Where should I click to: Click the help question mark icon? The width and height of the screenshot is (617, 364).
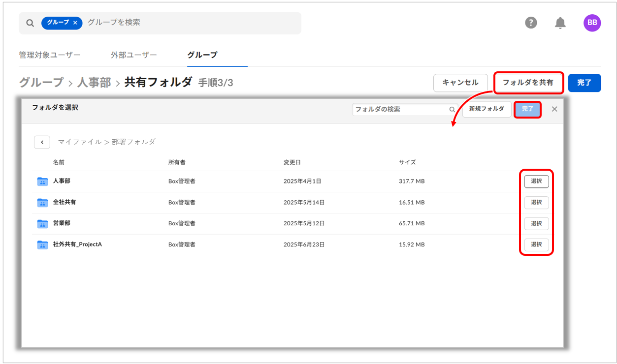pyautogui.click(x=531, y=23)
